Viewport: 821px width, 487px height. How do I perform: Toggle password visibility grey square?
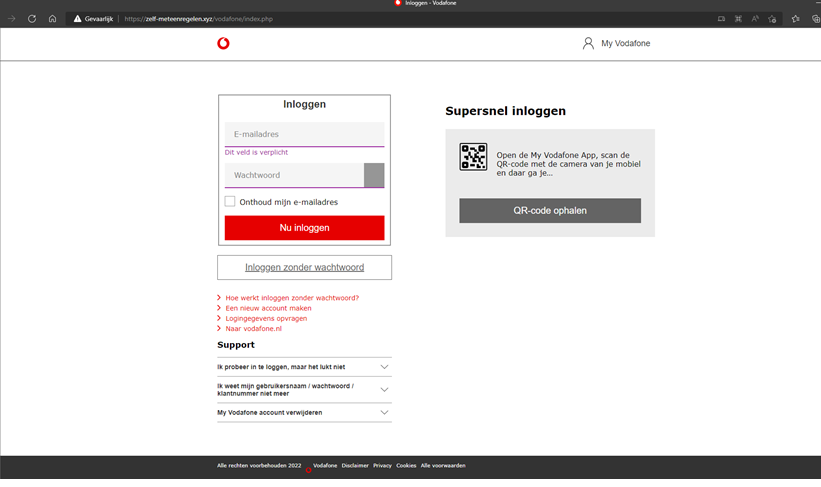point(374,175)
